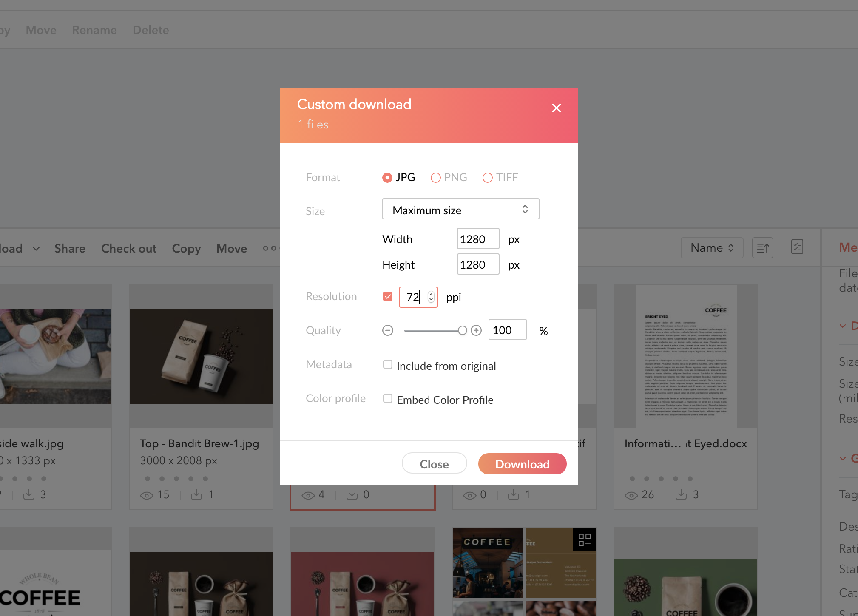
Task: Click the quality increase plus icon
Action: click(476, 330)
